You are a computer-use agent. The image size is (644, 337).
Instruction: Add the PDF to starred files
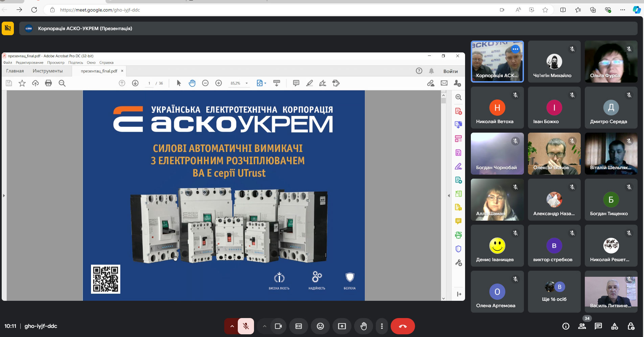coord(22,83)
